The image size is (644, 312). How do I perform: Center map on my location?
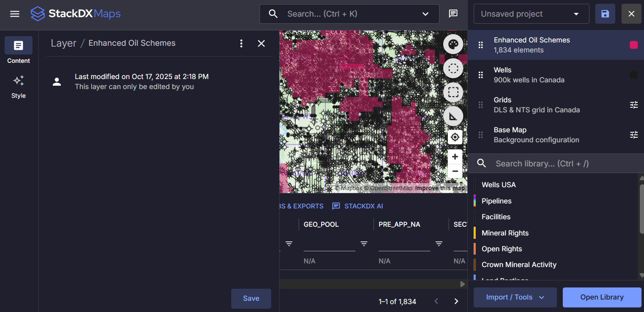pyautogui.click(x=455, y=137)
